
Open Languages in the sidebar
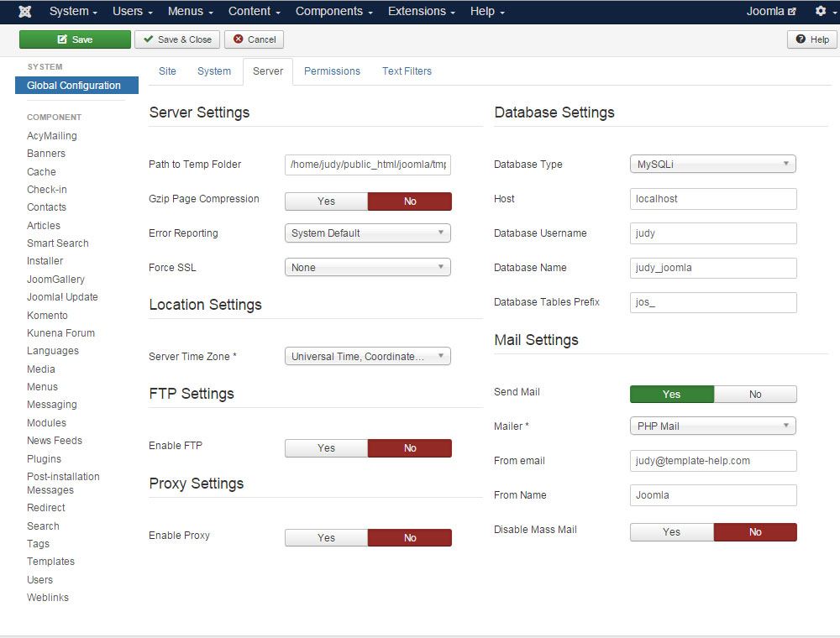click(x=53, y=351)
